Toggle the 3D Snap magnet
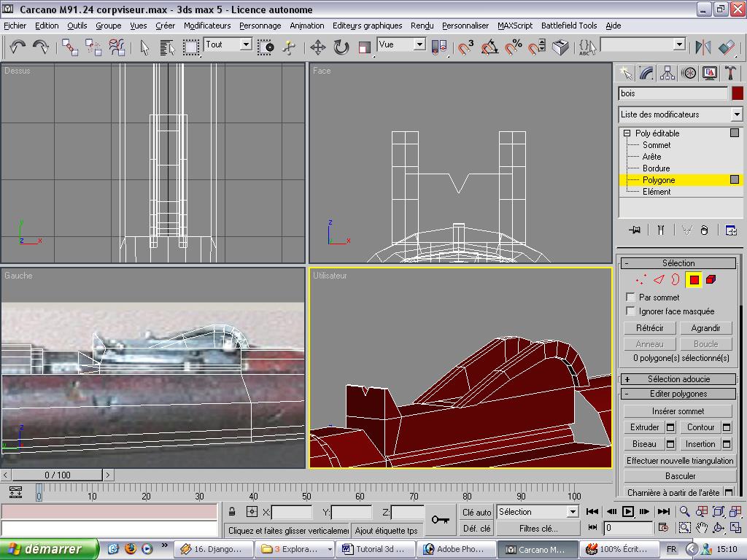This screenshot has height=560, width=747. click(465, 47)
